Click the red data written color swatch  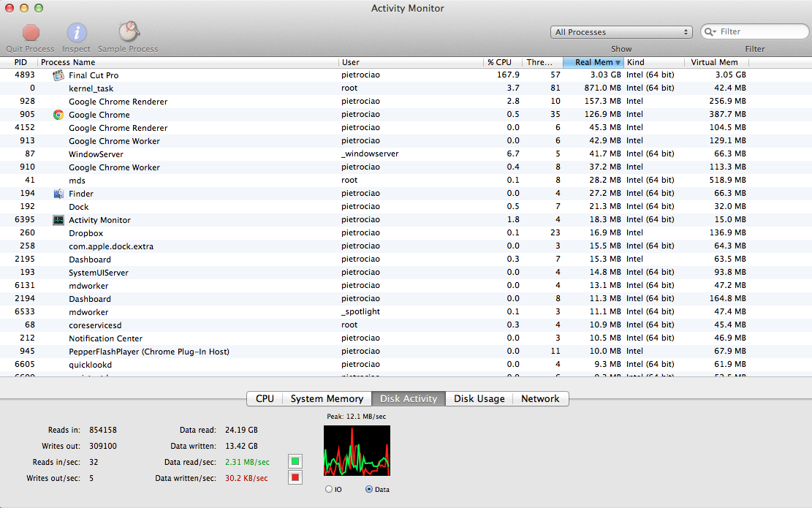(295, 477)
